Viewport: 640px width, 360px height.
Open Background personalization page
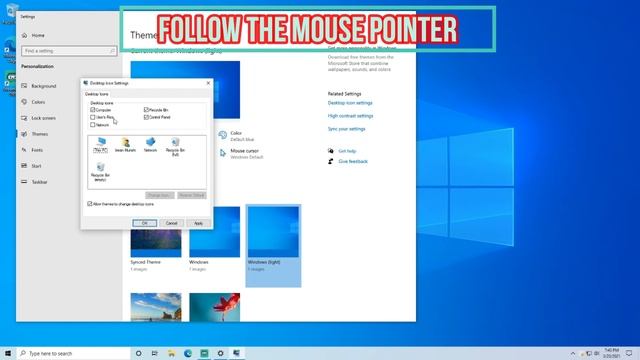pos(39,86)
